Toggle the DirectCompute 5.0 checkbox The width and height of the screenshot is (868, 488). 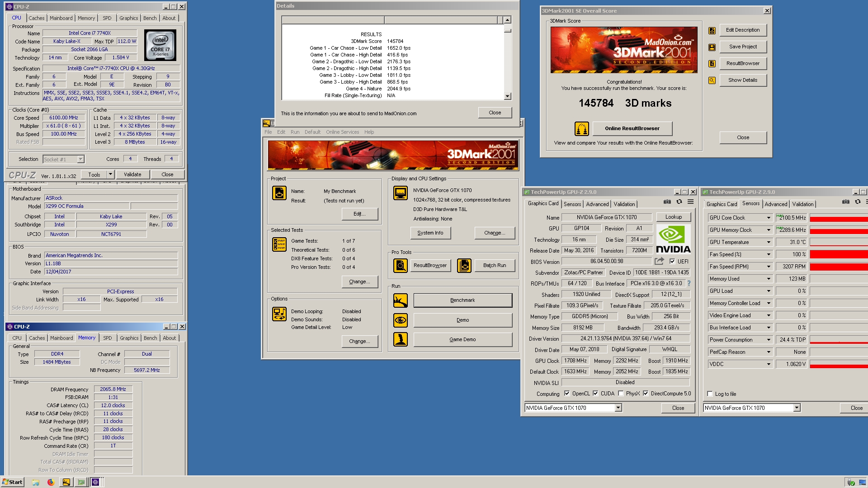pos(646,394)
